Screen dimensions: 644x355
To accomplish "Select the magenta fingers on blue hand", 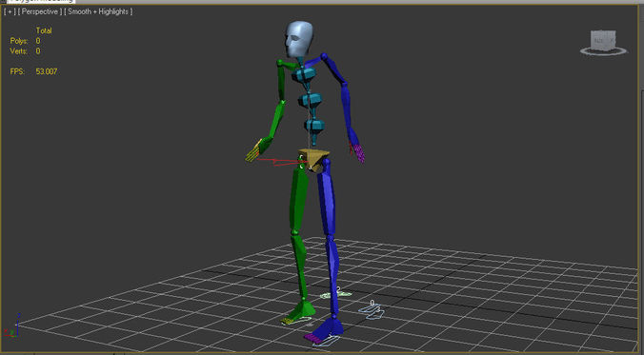I will (x=359, y=154).
